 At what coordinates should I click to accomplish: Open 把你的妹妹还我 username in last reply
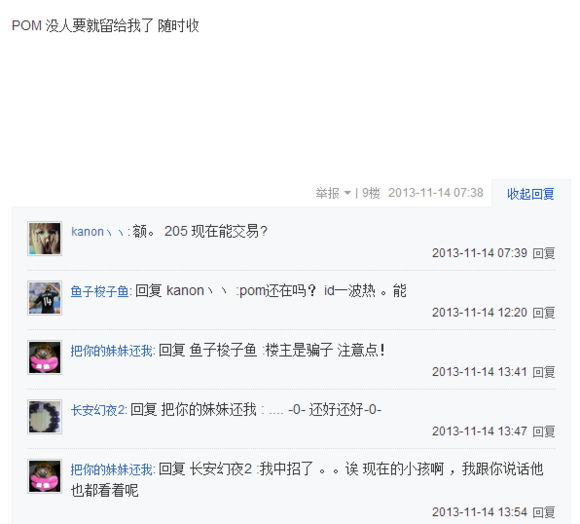point(111,469)
